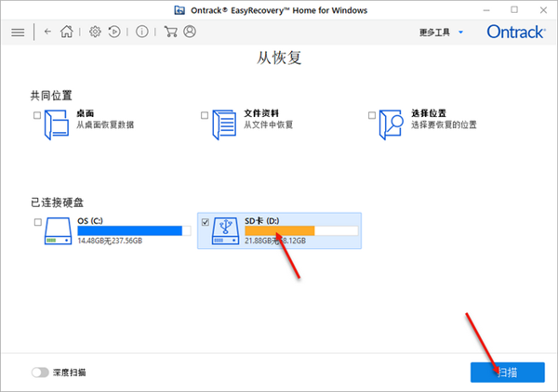Click the SD卡 (D:) orange usage bar
Screen dimensions: 558x392
click(301, 231)
